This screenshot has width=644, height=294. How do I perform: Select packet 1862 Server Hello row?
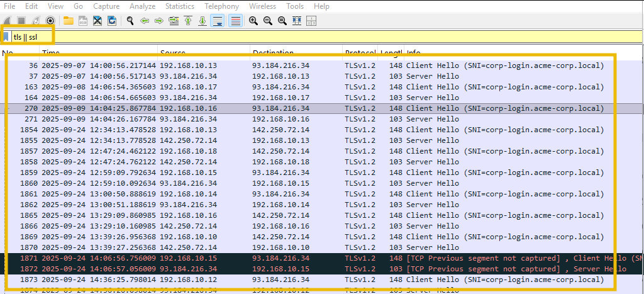click(x=322, y=205)
